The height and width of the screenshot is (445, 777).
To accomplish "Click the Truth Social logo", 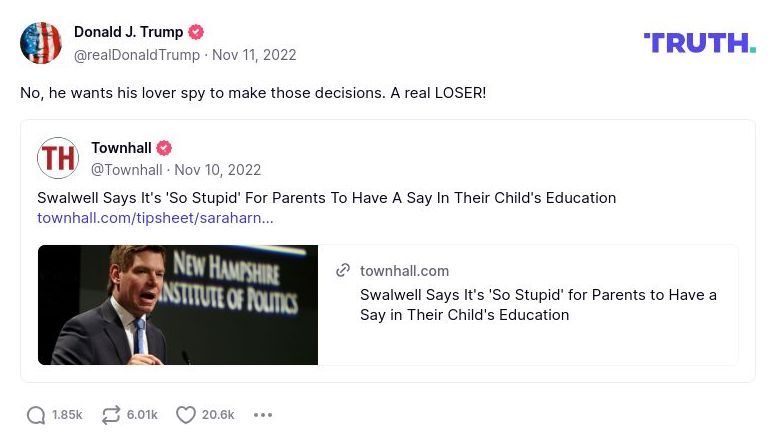I will point(699,43).
